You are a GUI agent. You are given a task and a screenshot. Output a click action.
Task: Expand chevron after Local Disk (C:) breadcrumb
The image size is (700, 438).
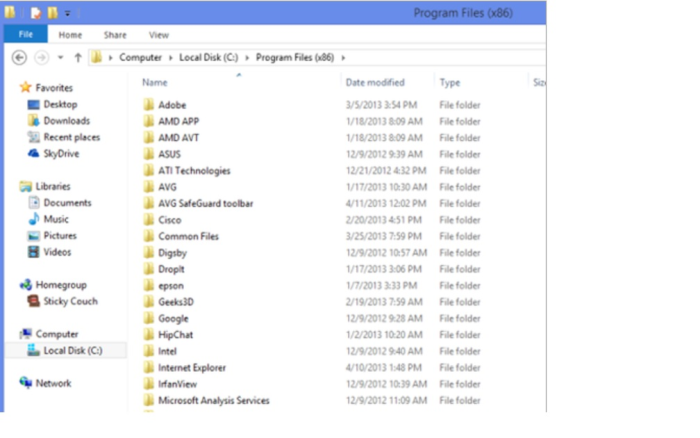pyautogui.click(x=247, y=58)
